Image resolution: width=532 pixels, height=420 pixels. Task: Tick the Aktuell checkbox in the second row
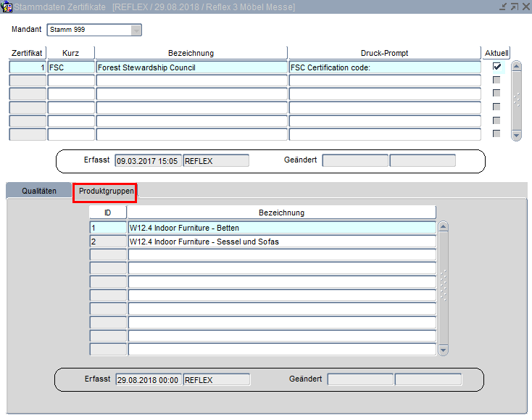(496, 80)
